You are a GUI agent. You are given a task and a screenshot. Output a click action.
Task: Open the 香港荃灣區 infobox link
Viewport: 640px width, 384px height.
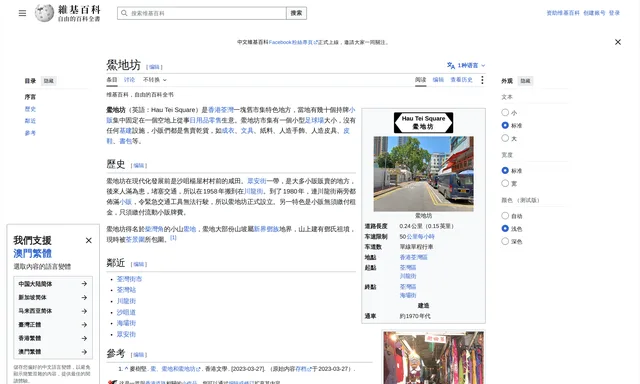[x=413, y=257]
